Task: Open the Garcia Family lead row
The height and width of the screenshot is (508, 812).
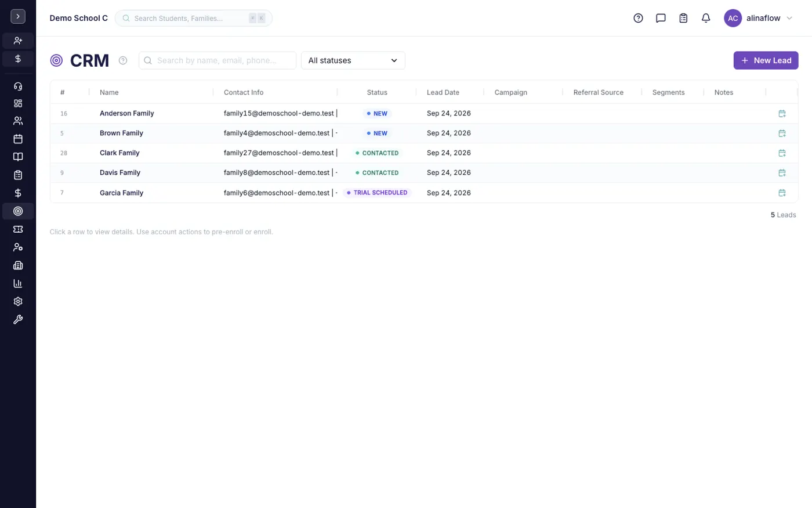Action: pyautogui.click(x=424, y=193)
